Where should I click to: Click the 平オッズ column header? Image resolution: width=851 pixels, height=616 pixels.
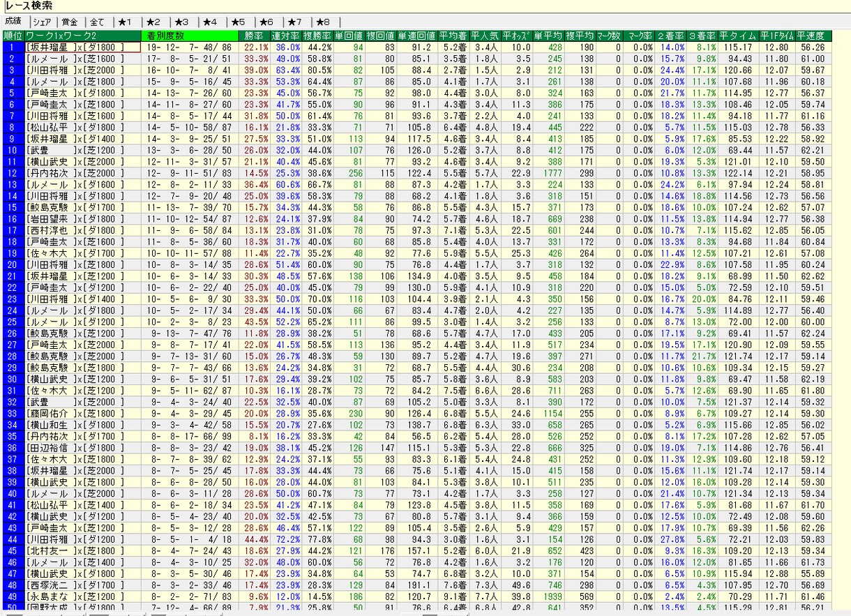pyautogui.click(x=517, y=36)
